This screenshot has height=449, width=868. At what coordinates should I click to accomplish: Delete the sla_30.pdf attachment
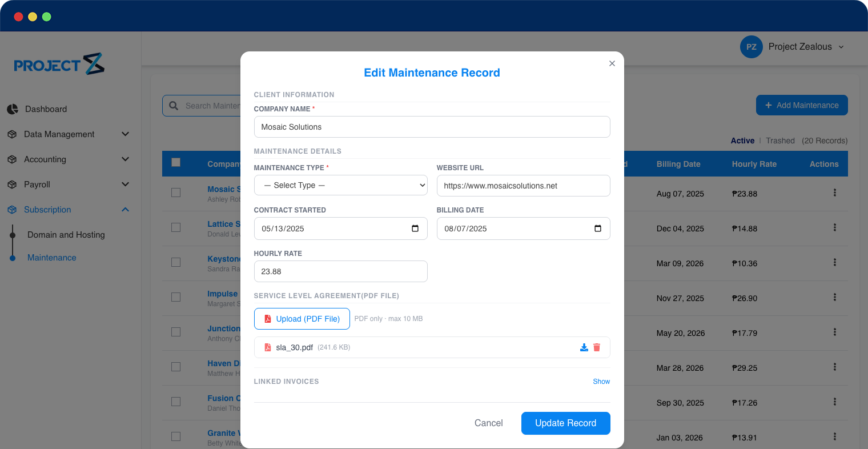click(597, 347)
